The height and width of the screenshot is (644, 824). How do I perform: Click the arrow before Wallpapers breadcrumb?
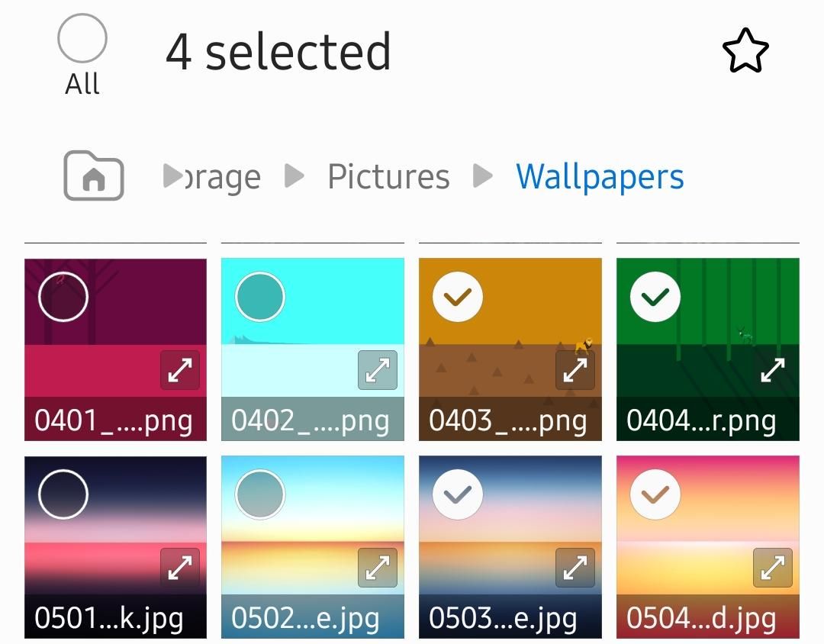point(482,176)
